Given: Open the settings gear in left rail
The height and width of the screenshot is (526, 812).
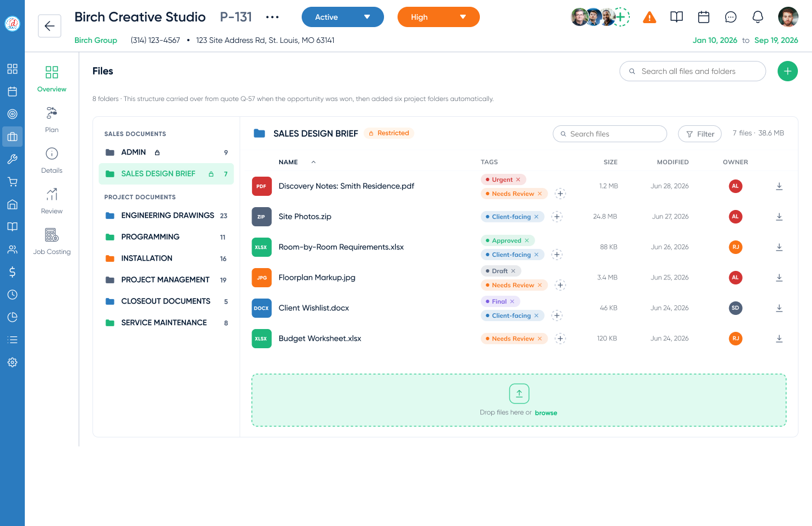Looking at the screenshot, I should 12,362.
